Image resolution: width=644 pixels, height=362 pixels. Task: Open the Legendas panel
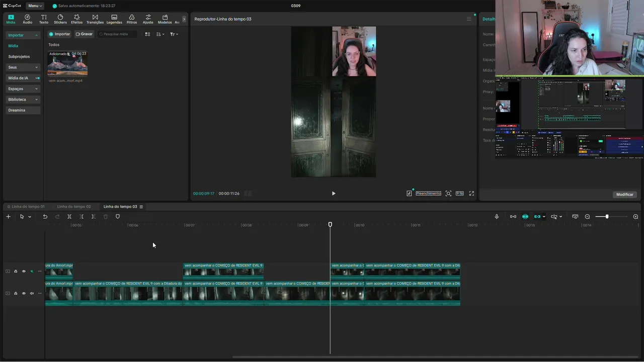[114, 19]
